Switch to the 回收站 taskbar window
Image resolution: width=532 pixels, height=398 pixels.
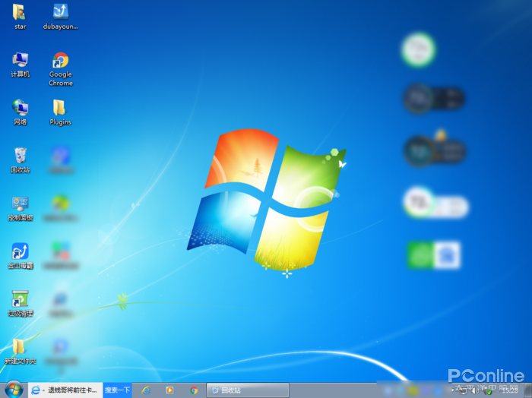(x=248, y=390)
